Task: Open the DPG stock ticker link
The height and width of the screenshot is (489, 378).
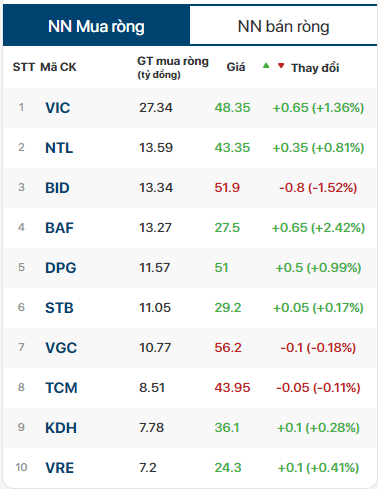Action: click(61, 268)
